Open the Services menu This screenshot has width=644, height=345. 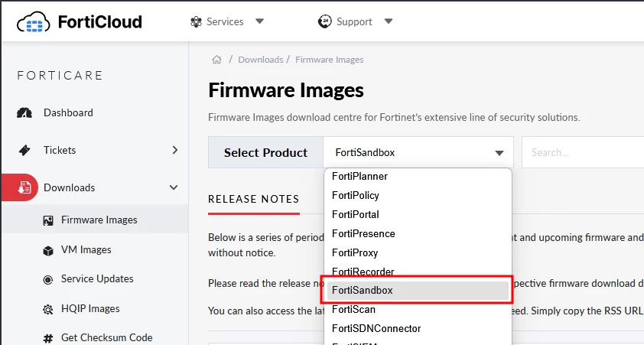tap(225, 21)
